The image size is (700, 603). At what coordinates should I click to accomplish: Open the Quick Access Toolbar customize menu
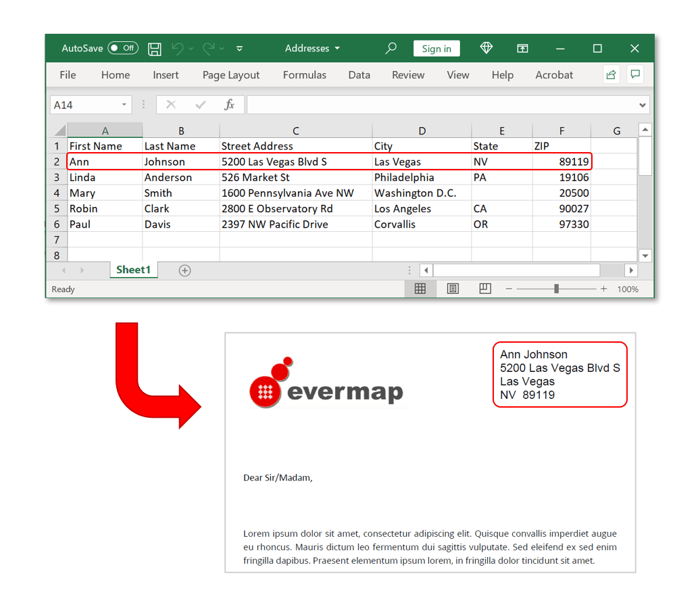pos(239,48)
